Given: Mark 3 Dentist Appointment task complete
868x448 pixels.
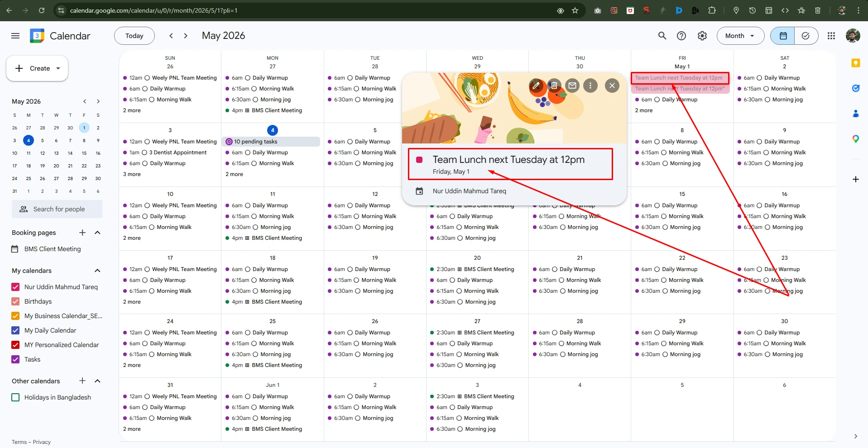Looking at the screenshot, I should click(144, 153).
